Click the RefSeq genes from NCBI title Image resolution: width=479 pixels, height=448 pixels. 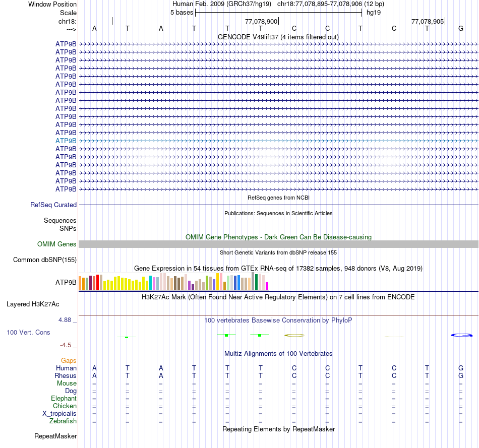pos(278,198)
